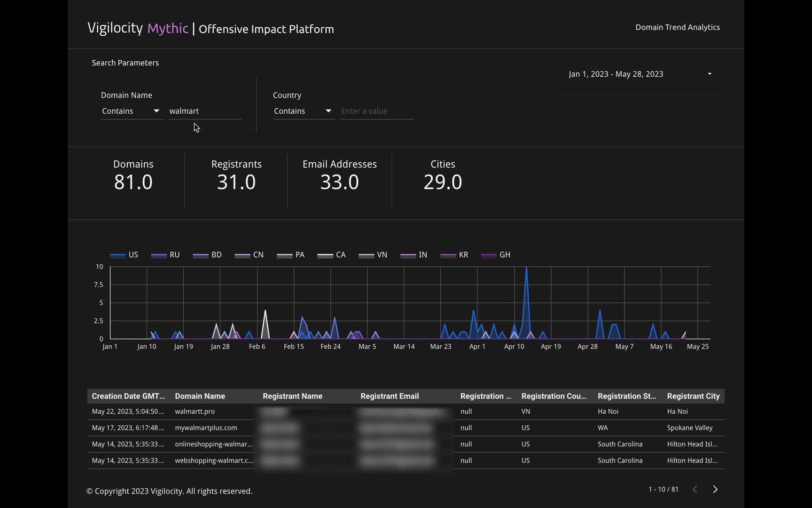Toggle KR legend entry
812x508 pixels.
pyautogui.click(x=454, y=255)
